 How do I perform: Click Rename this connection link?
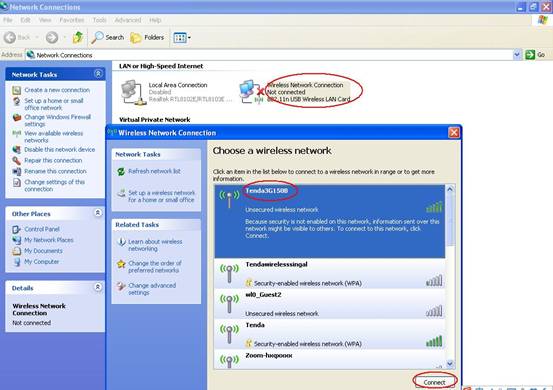(55, 171)
